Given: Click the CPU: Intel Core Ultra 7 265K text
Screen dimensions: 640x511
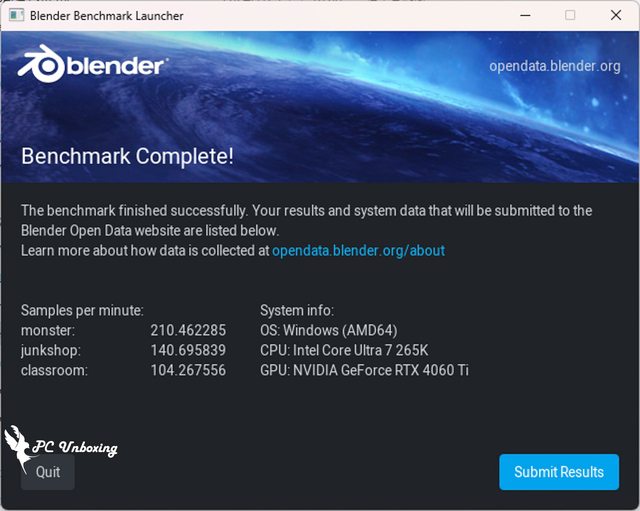Looking at the screenshot, I should click(x=344, y=350).
